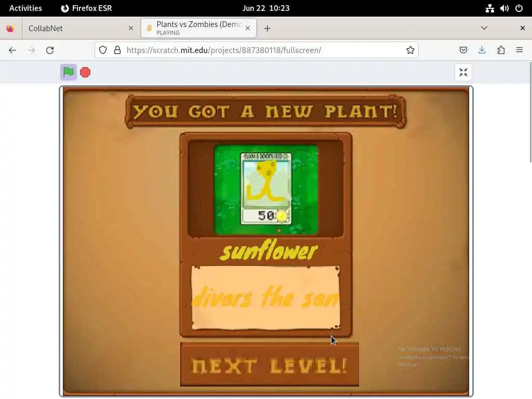The image size is (532, 399).
Task: Open a new browser tab
Action: click(268, 28)
